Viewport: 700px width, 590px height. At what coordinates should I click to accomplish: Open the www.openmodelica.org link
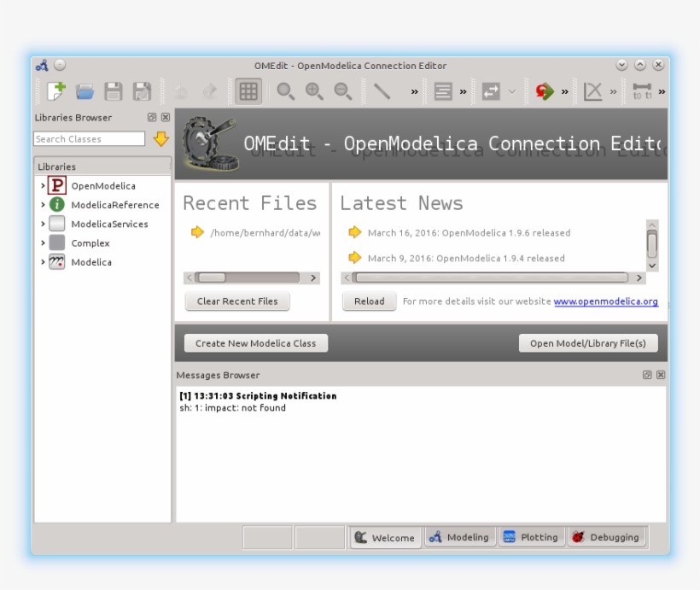coord(605,301)
